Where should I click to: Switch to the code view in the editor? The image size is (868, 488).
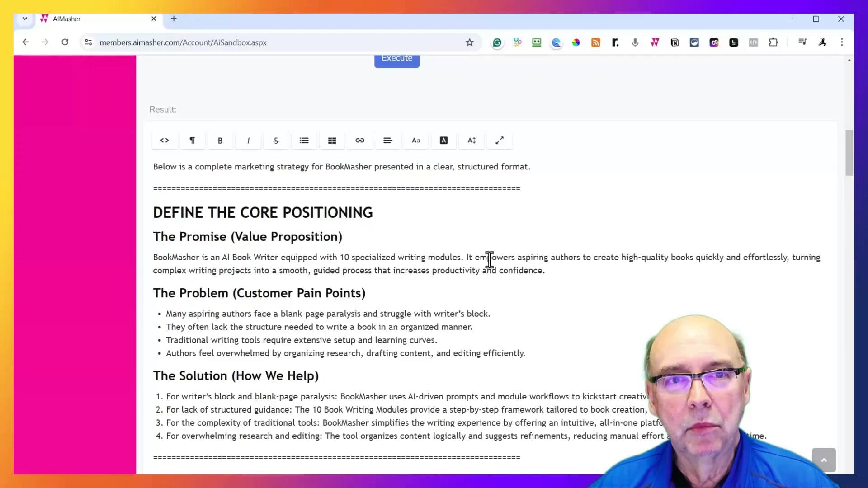tap(165, 141)
